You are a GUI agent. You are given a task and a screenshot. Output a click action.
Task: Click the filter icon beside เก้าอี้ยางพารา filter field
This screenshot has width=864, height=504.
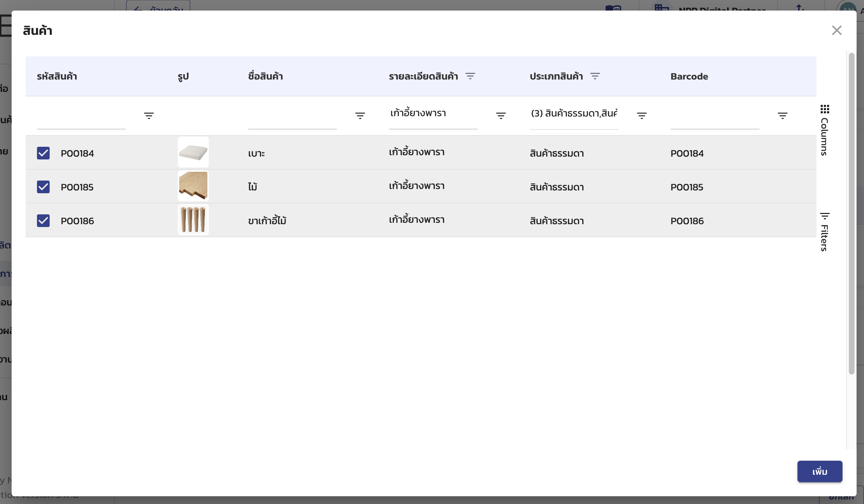[x=501, y=115]
